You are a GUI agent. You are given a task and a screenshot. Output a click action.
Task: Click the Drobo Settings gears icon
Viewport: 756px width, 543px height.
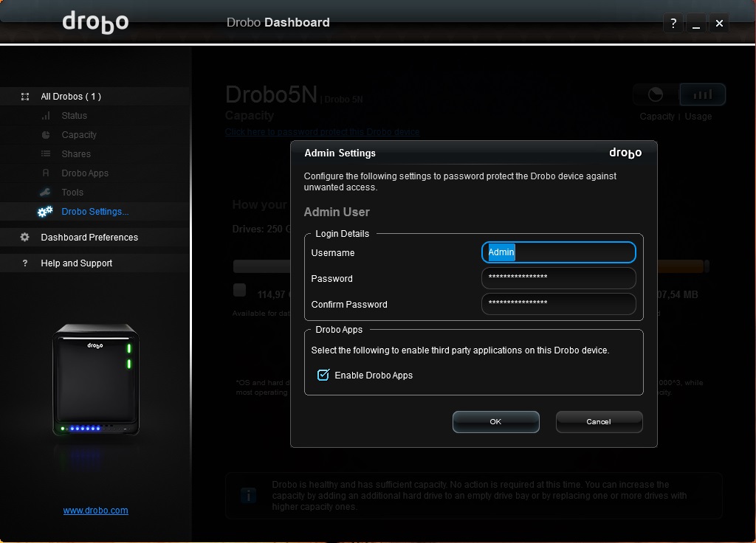pyautogui.click(x=45, y=212)
